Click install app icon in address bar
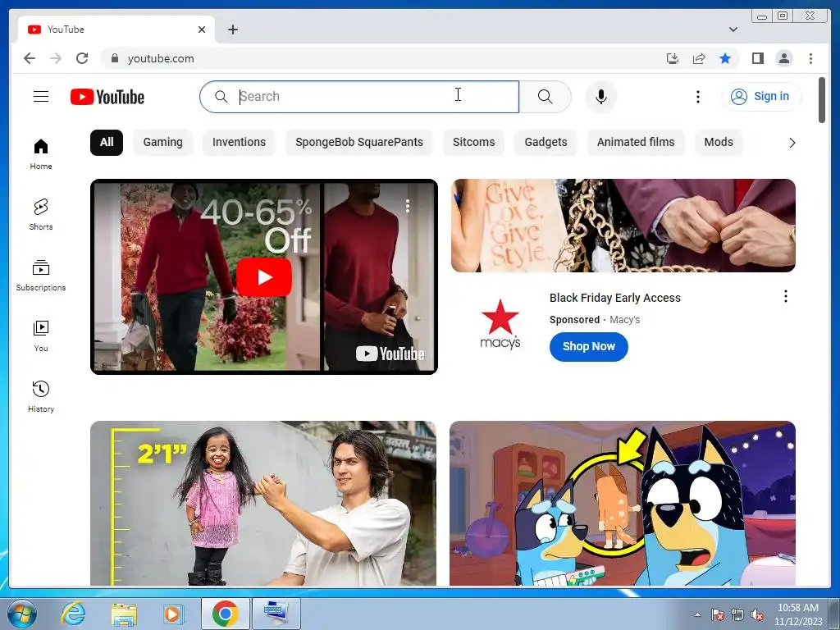The image size is (840, 630). click(x=673, y=58)
